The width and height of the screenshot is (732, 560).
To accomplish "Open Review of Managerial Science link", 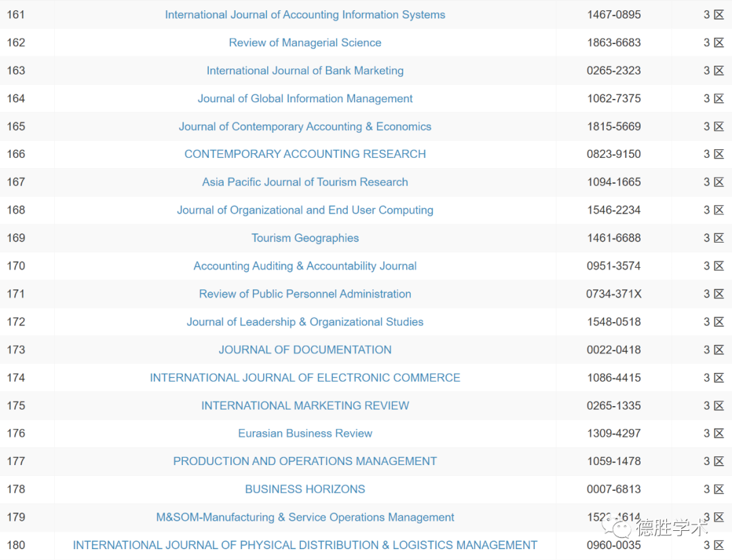I will pos(305,43).
